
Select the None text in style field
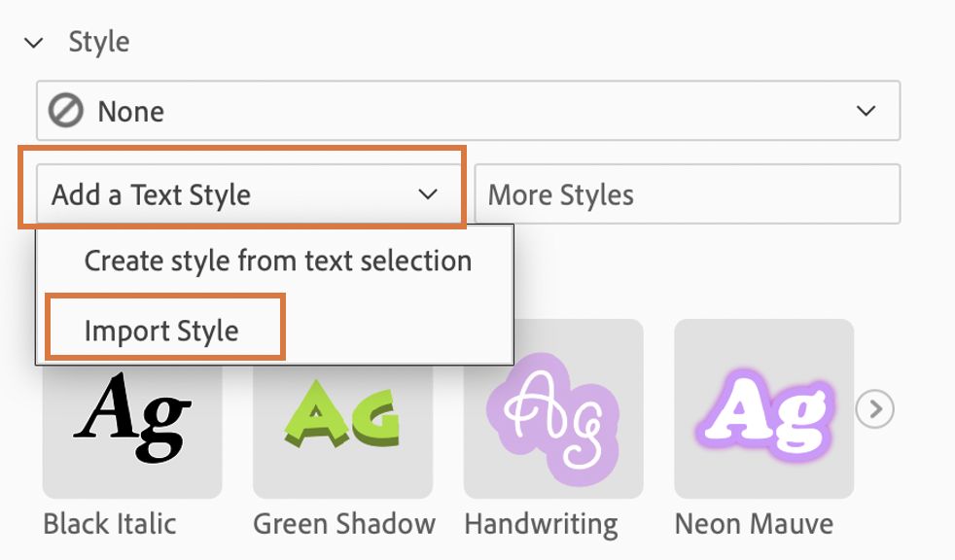(x=131, y=111)
